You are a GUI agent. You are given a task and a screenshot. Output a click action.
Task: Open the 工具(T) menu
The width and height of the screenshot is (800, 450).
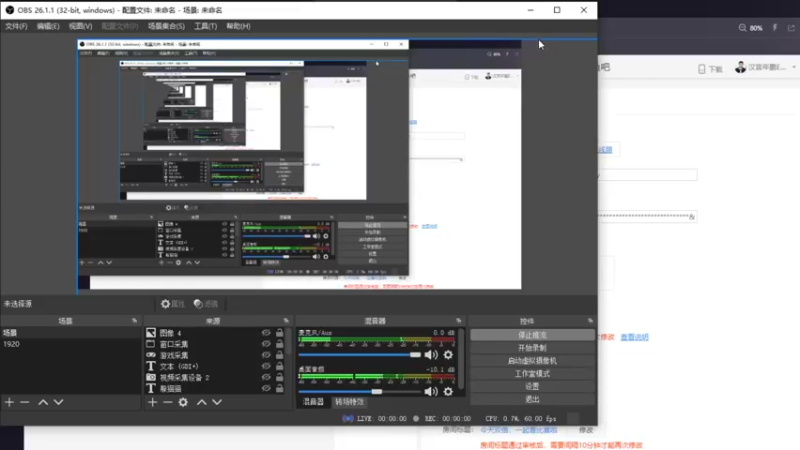click(205, 26)
